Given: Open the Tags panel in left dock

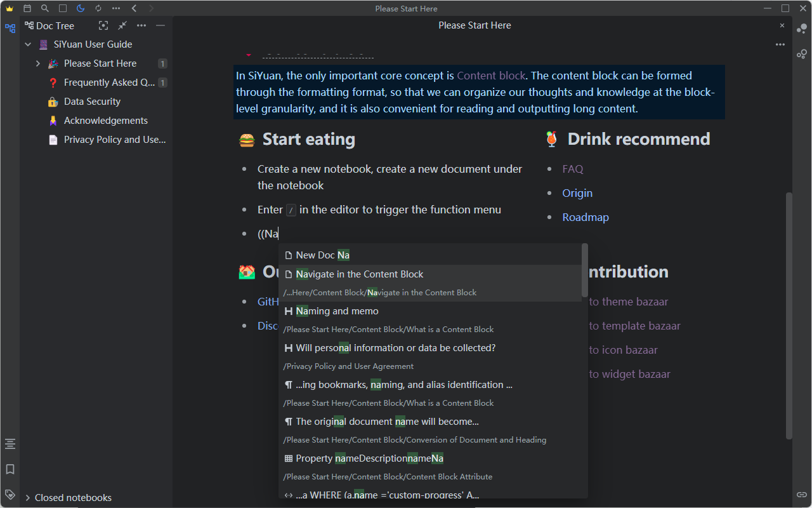Looking at the screenshot, I should [x=10, y=494].
